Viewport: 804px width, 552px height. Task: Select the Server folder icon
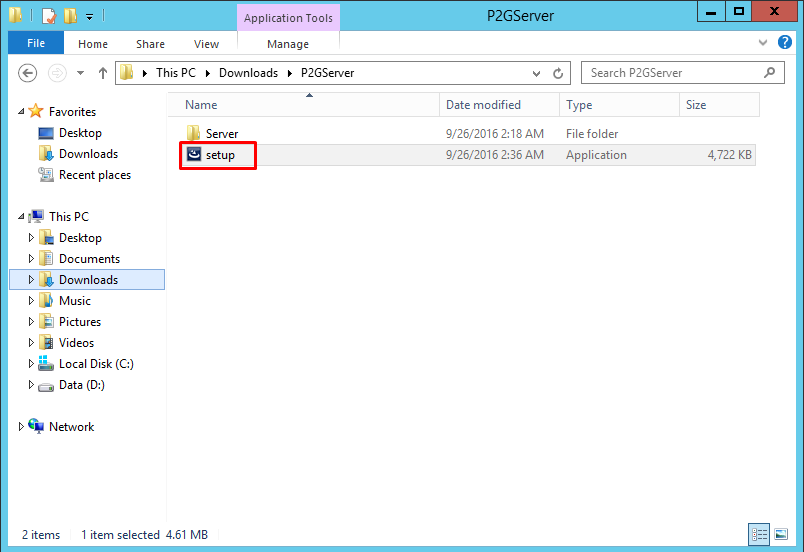click(x=193, y=133)
